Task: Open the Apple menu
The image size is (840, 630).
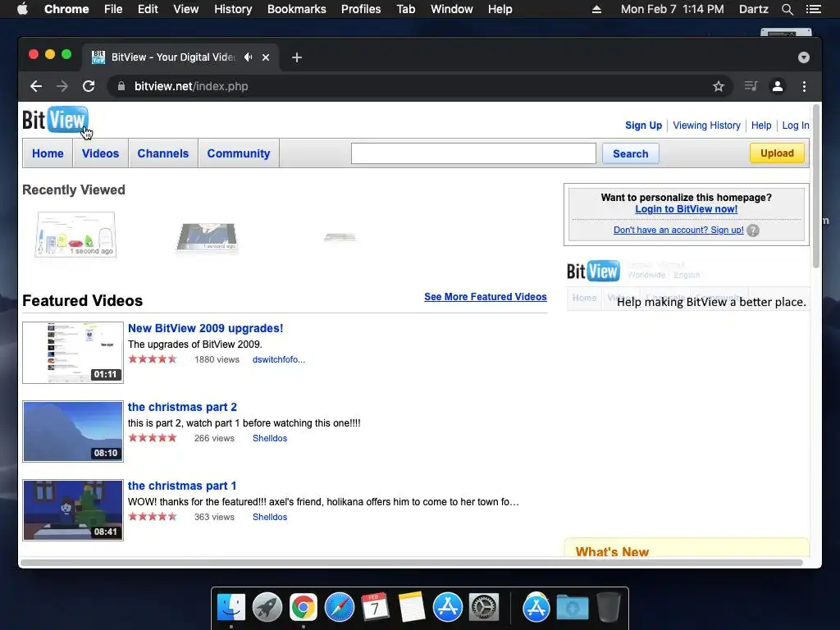Action: [x=22, y=9]
